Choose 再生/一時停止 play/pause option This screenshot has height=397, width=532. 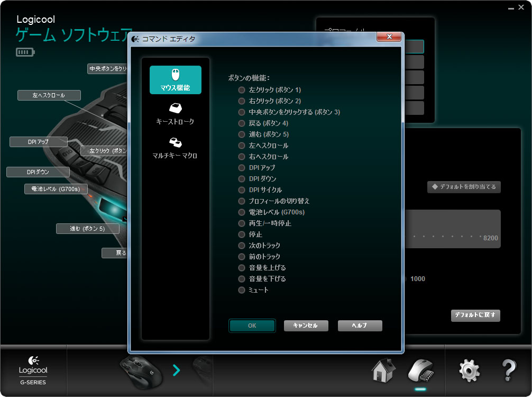[x=242, y=223]
